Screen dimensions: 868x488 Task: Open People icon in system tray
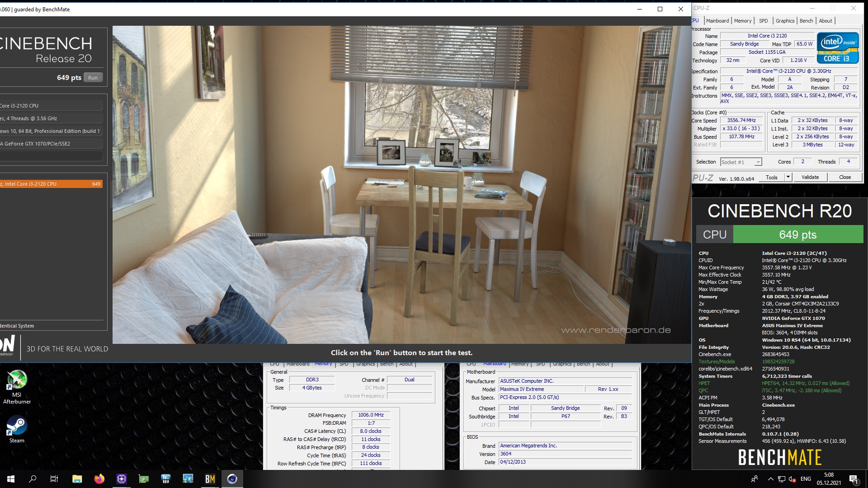(x=754, y=479)
